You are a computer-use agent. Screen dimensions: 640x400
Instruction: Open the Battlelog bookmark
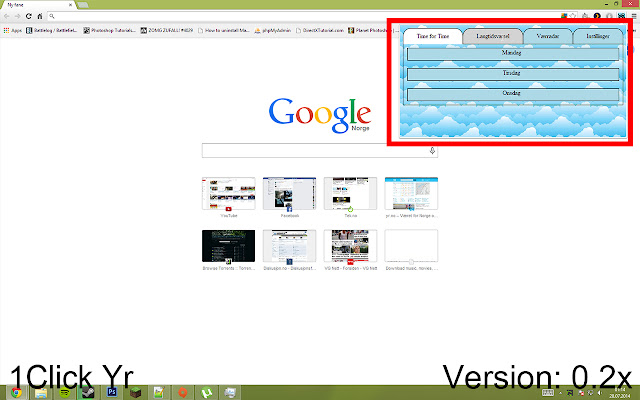pyautogui.click(x=51, y=30)
